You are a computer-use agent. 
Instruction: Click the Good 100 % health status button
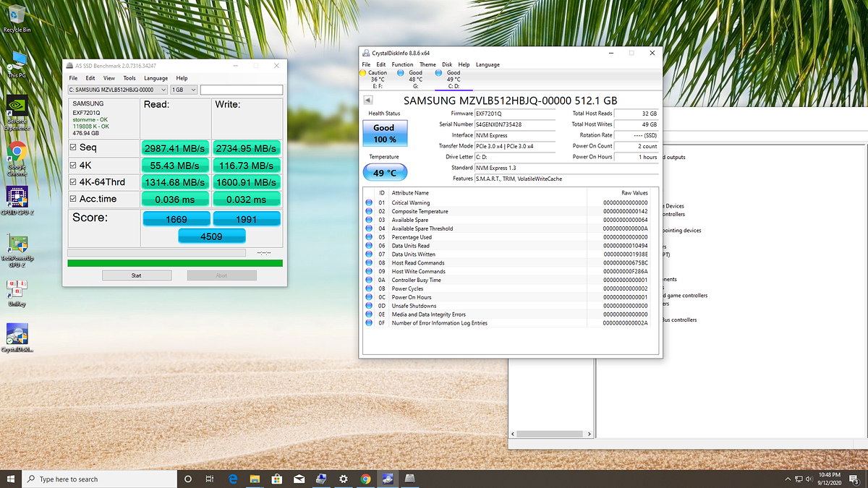pos(384,133)
